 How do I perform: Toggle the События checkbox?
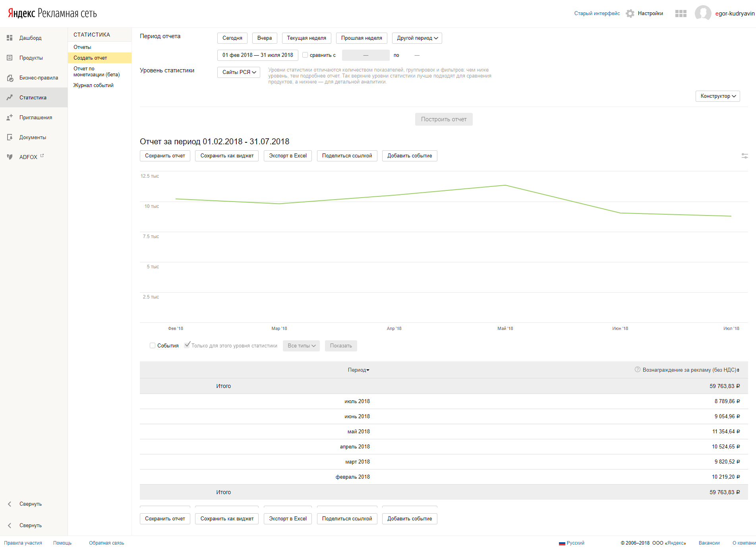pyautogui.click(x=153, y=345)
